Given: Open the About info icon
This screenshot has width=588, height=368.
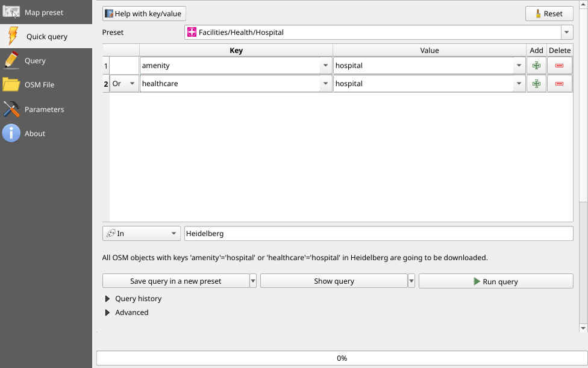Looking at the screenshot, I should [11, 133].
